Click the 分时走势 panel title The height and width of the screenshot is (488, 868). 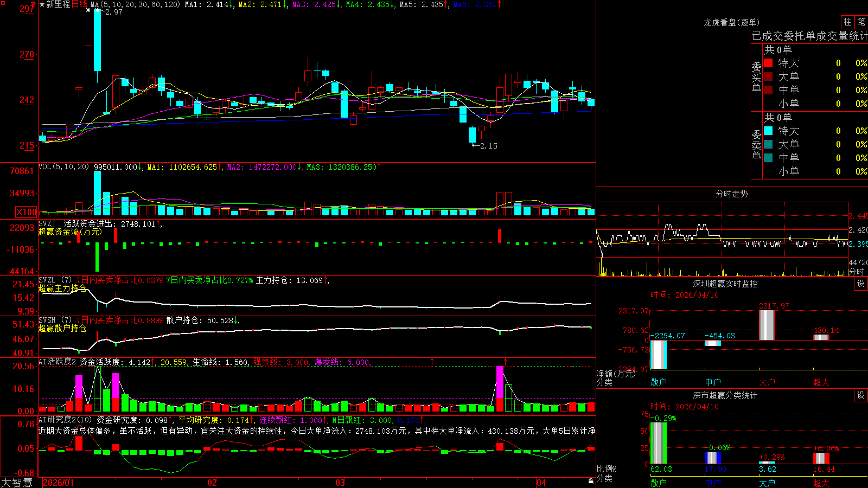731,194
